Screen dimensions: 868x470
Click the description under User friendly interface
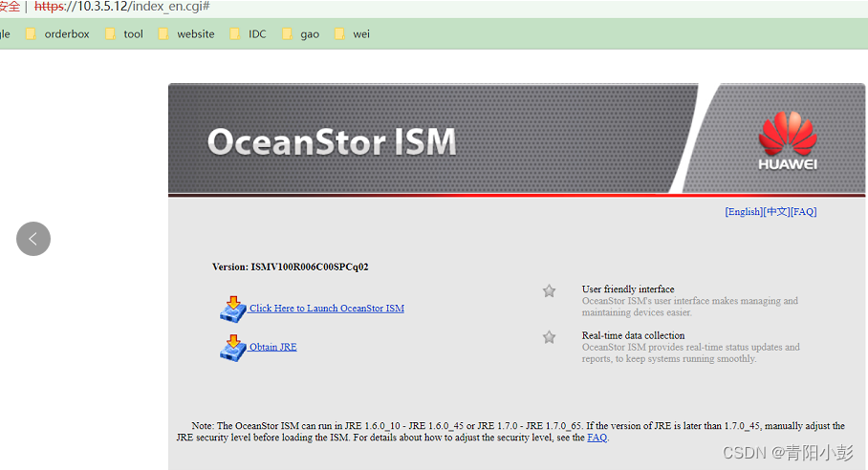click(690, 307)
